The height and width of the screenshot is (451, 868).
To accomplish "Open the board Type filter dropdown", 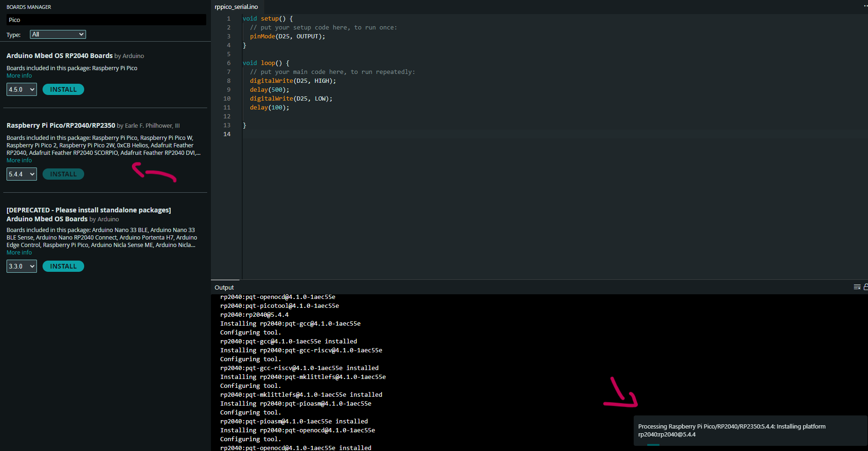I will pyautogui.click(x=58, y=35).
